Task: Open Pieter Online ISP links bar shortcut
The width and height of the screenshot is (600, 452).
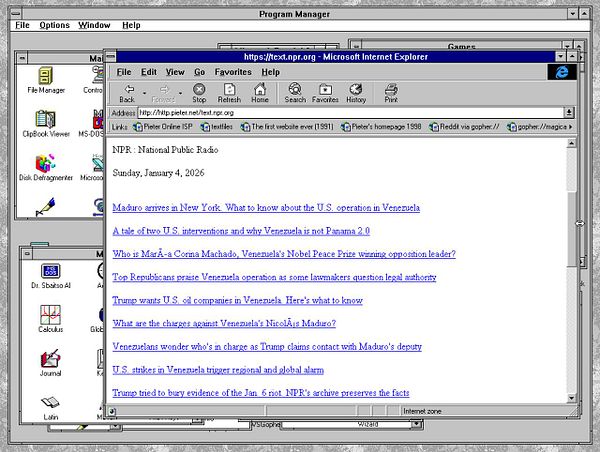Action: coord(163,127)
